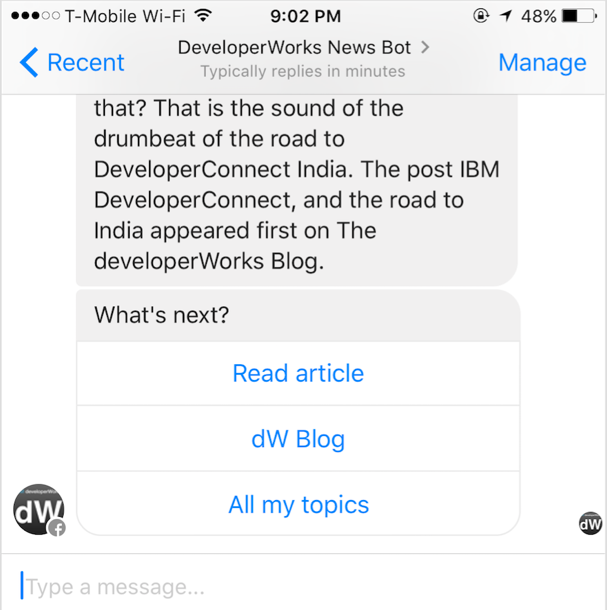This screenshot has height=610, width=607.
Task: Open the Manage options
Action: coord(542,63)
